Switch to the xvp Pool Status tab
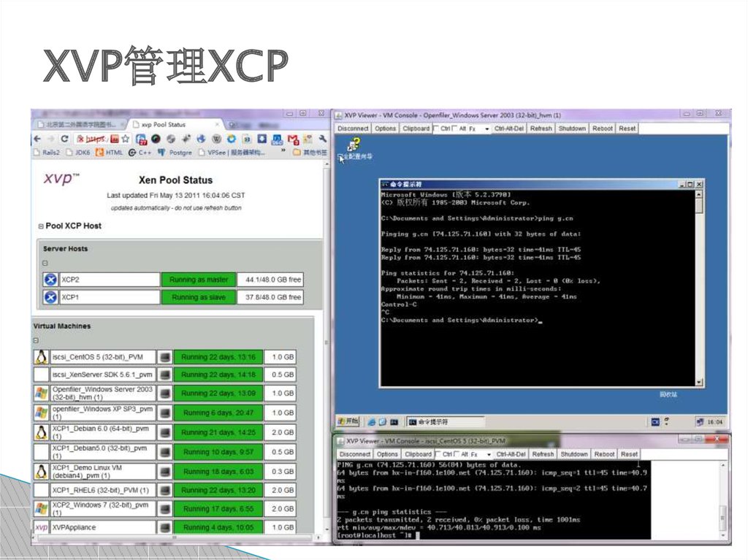This screenshot has height=560, width=748. [x=177, y=125]
